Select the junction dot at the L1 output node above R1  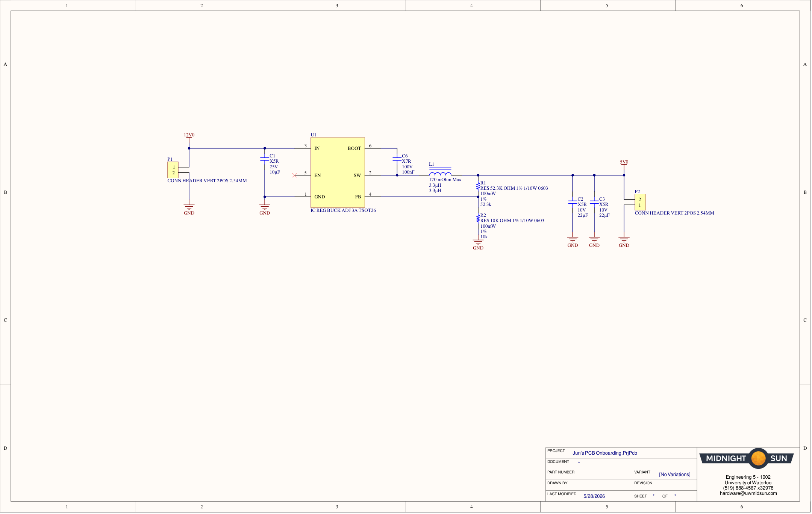point(478,175)
